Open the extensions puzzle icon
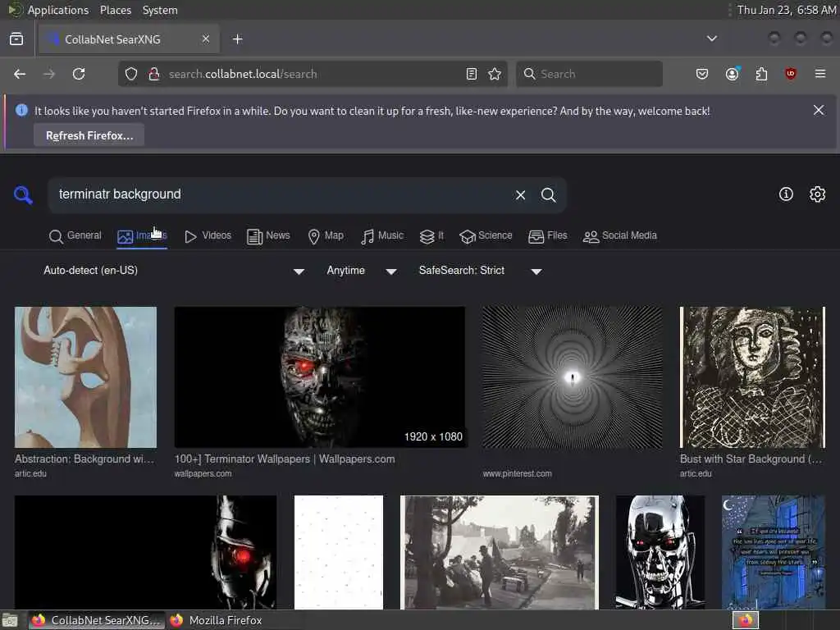 click(x=761, y=74)
